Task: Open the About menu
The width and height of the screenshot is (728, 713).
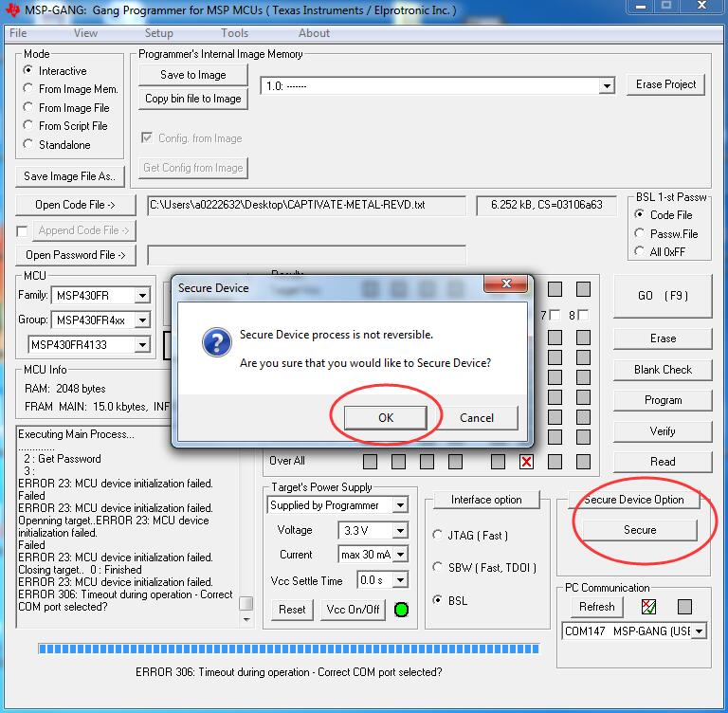Action: coord(314,33)
